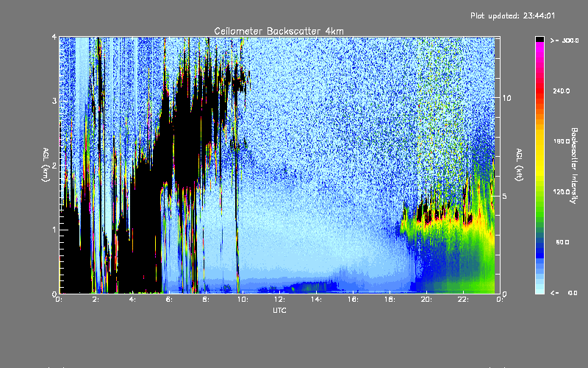Click the 'Ceilometer Backscatter 4km' plot title
The height and width of the screenshot is (368, 588).
(x=279, y=31)
